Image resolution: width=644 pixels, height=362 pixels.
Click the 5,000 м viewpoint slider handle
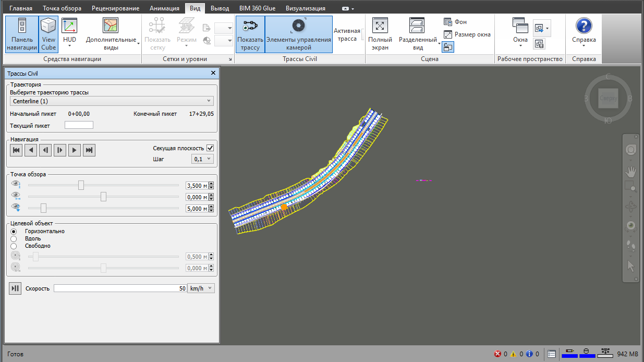pyautogui.click(x=43, y=208)
